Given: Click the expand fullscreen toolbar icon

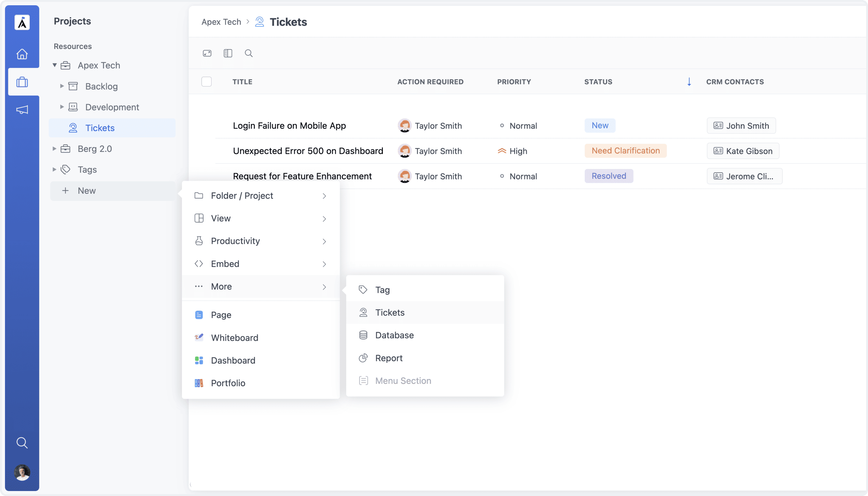Looking at the screenshot, I should (207, 53).
